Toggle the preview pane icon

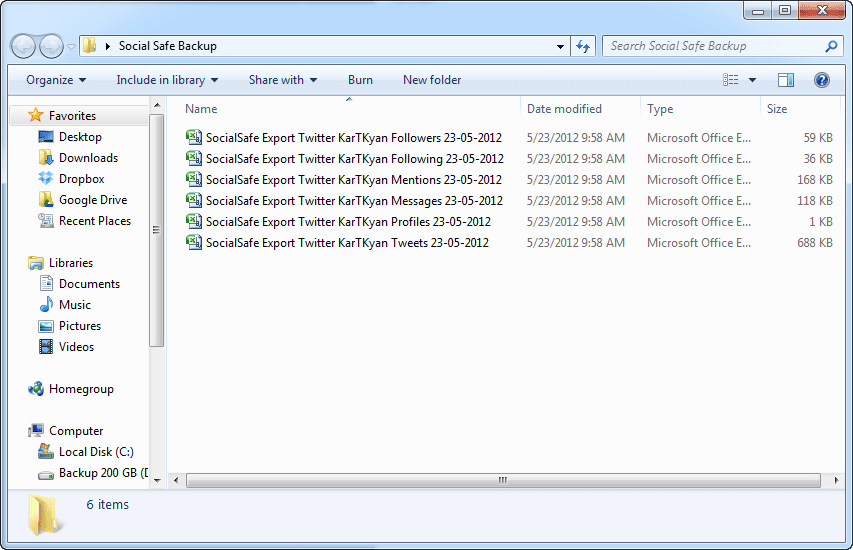coord(786,80)
